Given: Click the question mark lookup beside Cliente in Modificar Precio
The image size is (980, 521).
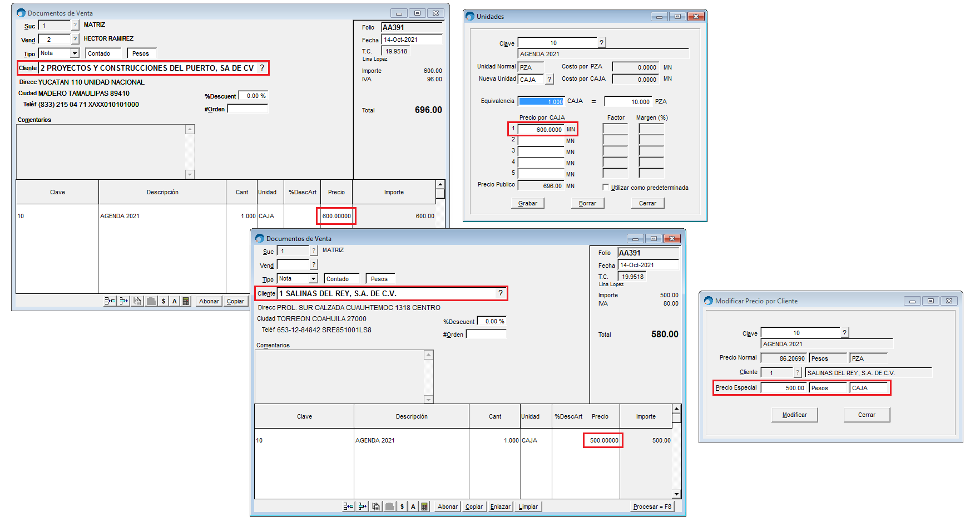Looking at the screenshot, I should click(x=798, y=372).
